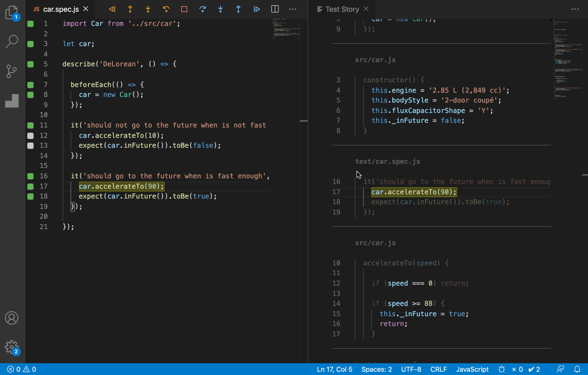588x375 pixels.
Task: Open the Explorer view in the activity bar
Action: 12,13
